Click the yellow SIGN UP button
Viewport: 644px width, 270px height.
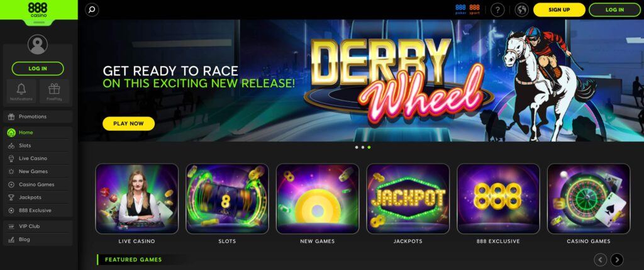point(559,10)
